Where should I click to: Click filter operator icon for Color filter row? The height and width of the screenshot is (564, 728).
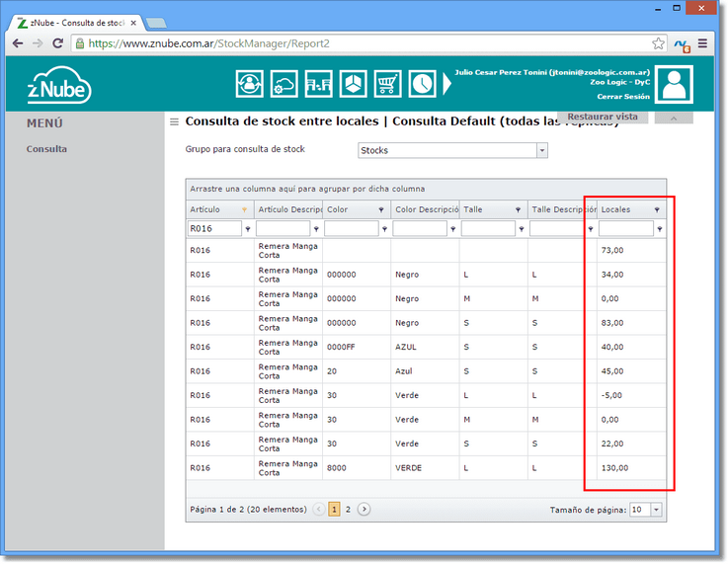384,229
